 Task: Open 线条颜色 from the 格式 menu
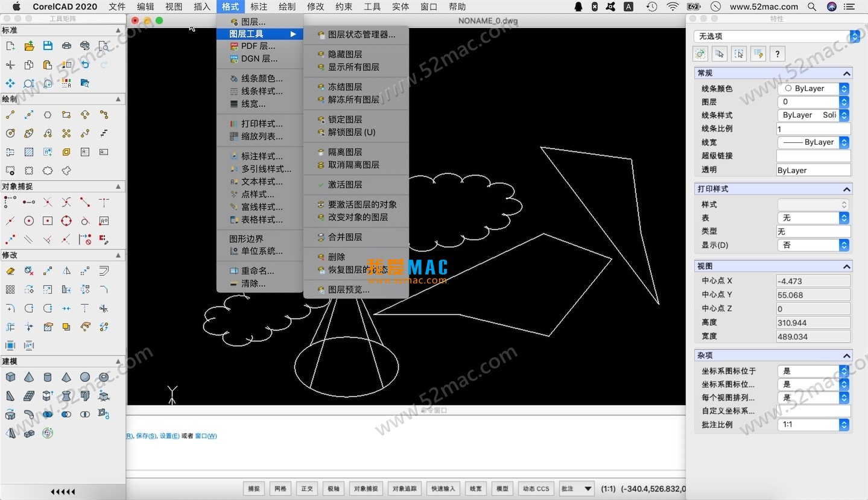(260, 78)
